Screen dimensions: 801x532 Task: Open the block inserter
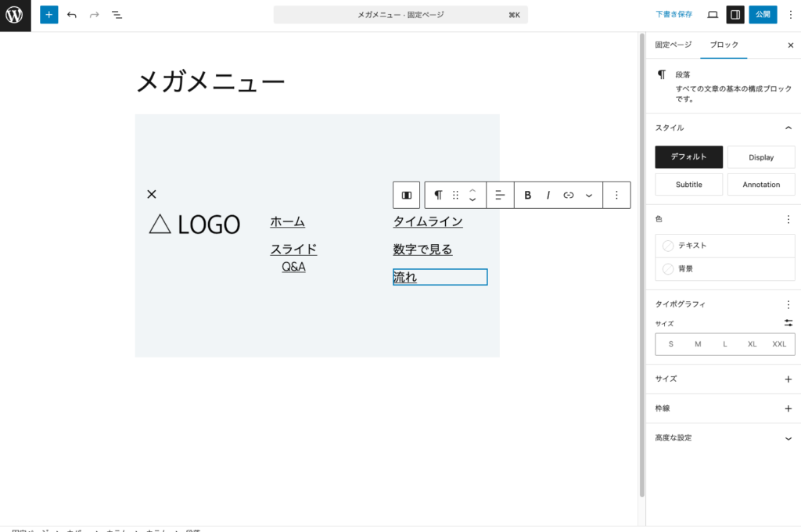[48, 14]
